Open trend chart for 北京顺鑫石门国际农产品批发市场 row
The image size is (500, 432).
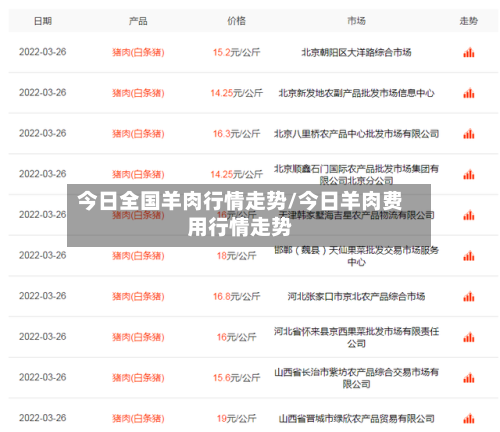click(468, 175)
